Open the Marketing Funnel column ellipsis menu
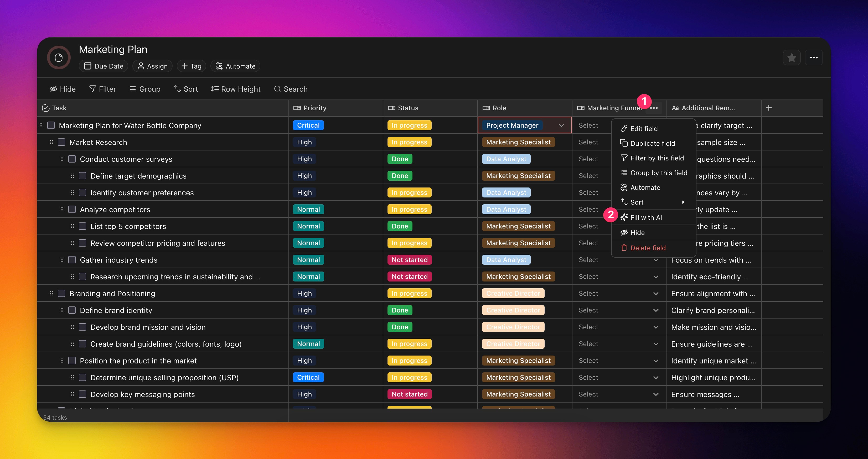The width and height of the screenshot is (868, 459). (654, 108)
